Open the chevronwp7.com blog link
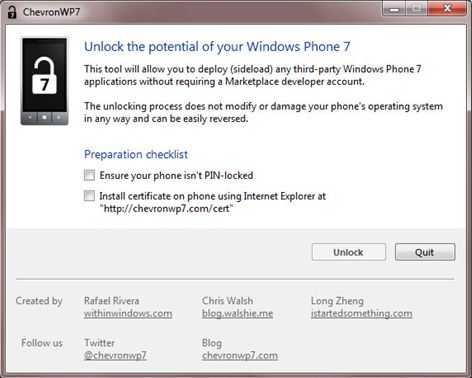Screen dimensions: 472x378 [240, 356]
